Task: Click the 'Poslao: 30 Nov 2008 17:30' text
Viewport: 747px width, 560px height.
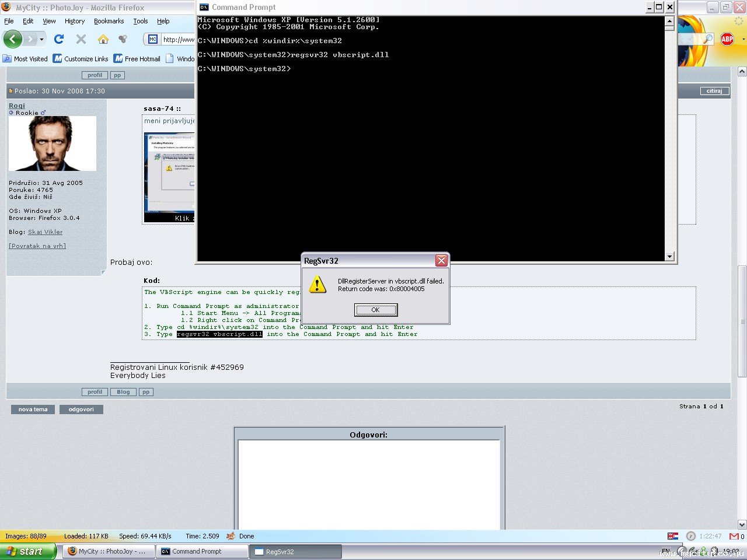Action: point(60,91)
